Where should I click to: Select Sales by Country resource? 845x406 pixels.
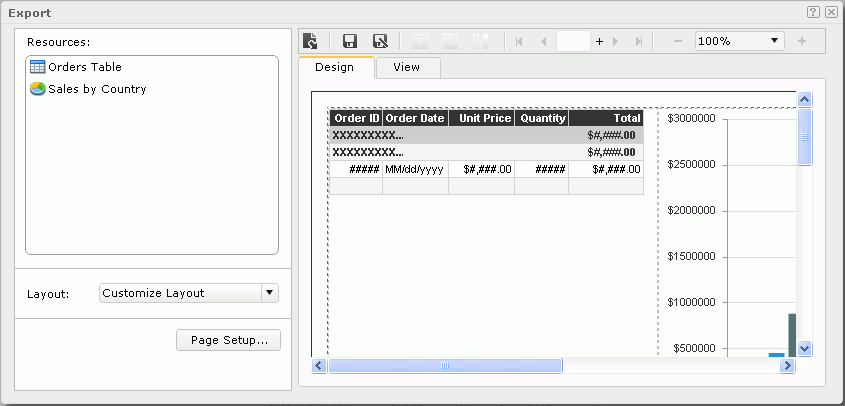click(x=97, y=89)
